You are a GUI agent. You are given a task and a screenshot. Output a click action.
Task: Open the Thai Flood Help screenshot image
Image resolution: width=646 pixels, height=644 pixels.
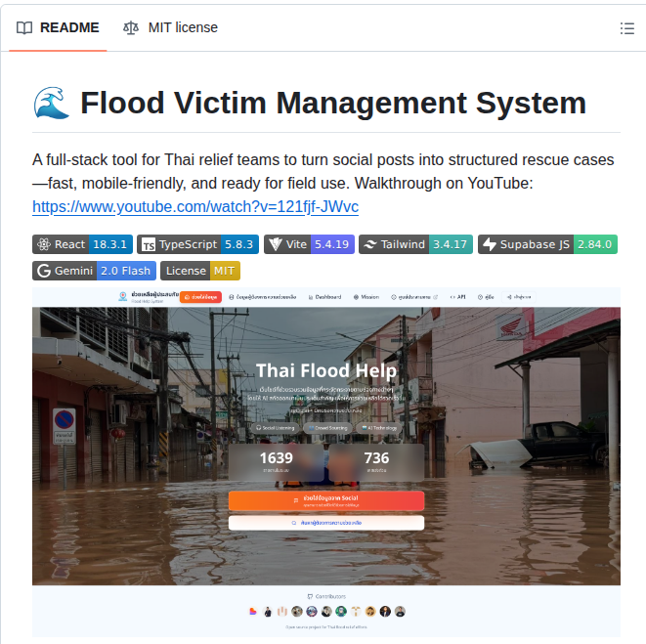326,462
